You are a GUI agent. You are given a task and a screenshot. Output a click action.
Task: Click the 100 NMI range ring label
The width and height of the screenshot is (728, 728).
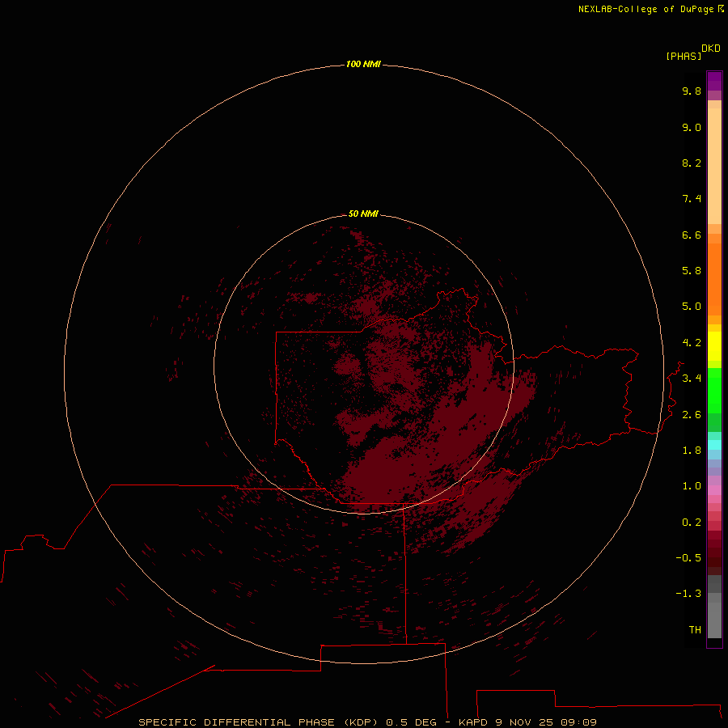[x=363, y=64]
